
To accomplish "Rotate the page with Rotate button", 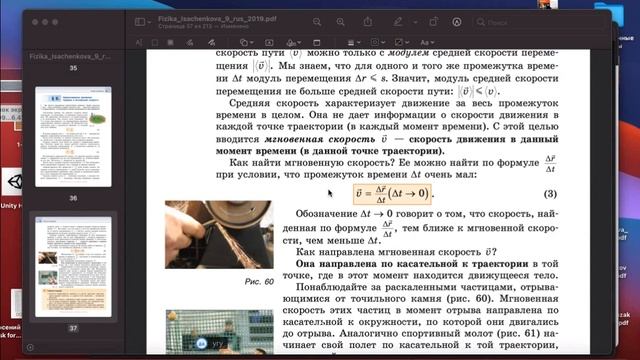I will (x=434, y=22).
